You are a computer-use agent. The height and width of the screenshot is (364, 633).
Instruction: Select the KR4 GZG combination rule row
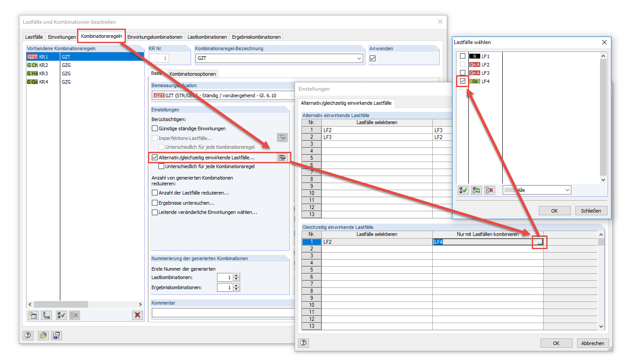coord(85,82)
